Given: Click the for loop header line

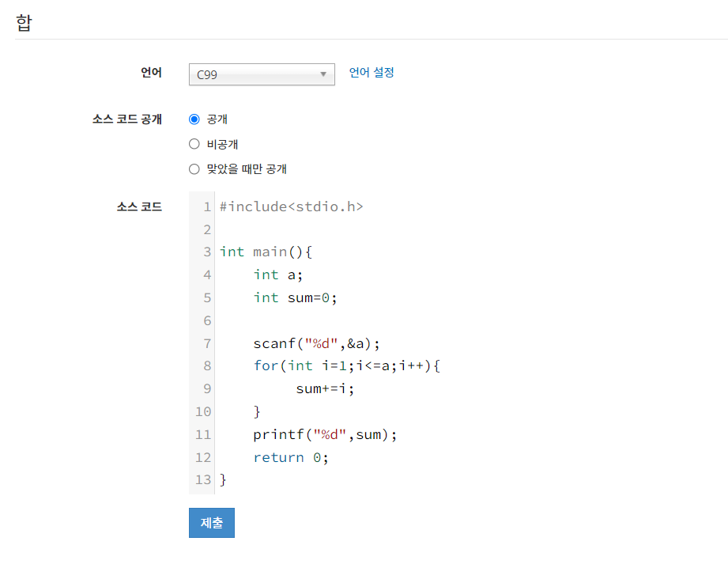Looking at the screenshot, I should point(347,366).
